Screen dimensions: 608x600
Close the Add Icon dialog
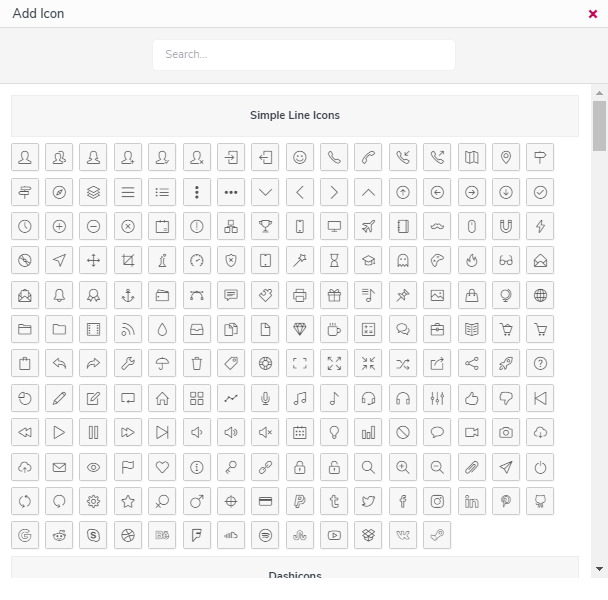(x=592, y=14)
